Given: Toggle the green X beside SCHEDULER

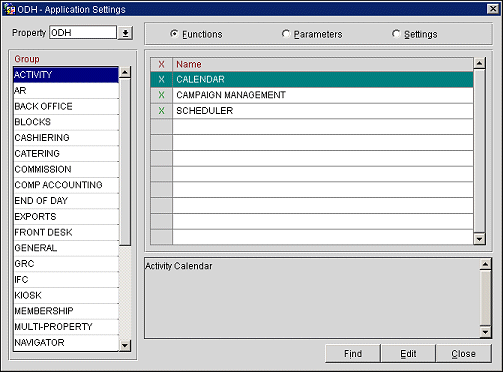Looking at the screenshot, I should coord(161,111).
